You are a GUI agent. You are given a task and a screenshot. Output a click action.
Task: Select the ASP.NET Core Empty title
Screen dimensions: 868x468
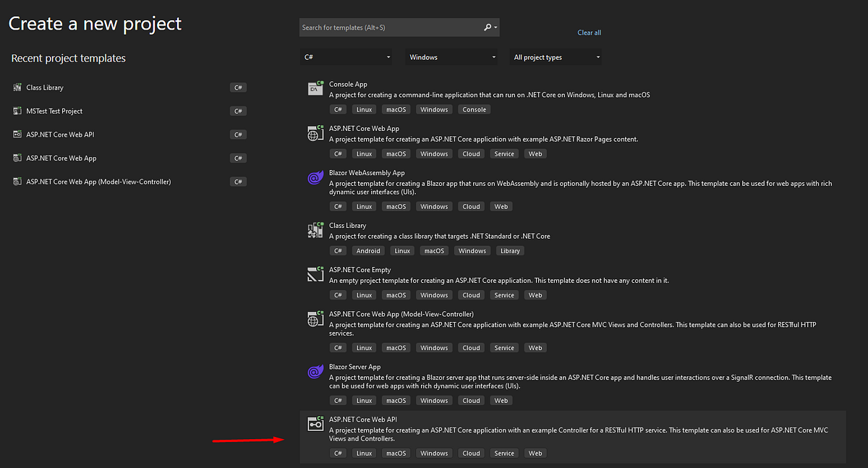359,270
